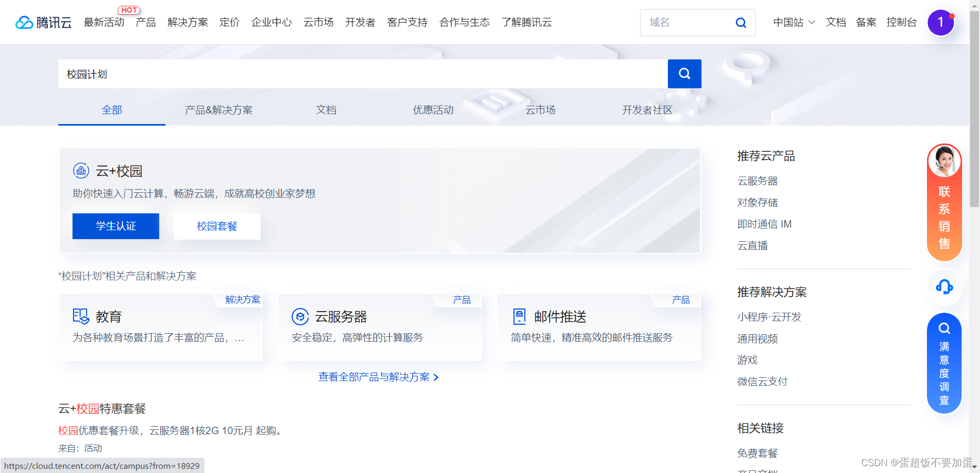
Task: Click 查看全部产品与解决方案 link
Action: (378, 377)
